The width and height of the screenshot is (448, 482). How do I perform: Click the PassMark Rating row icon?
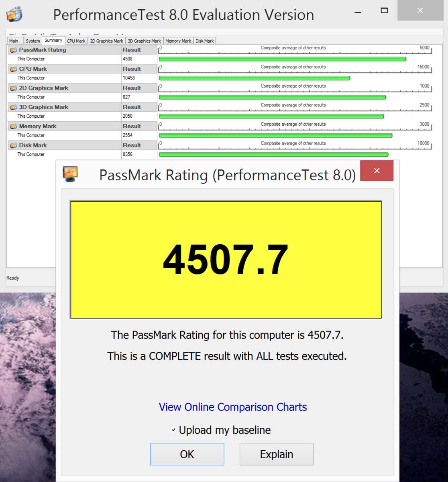coord(13,50)
